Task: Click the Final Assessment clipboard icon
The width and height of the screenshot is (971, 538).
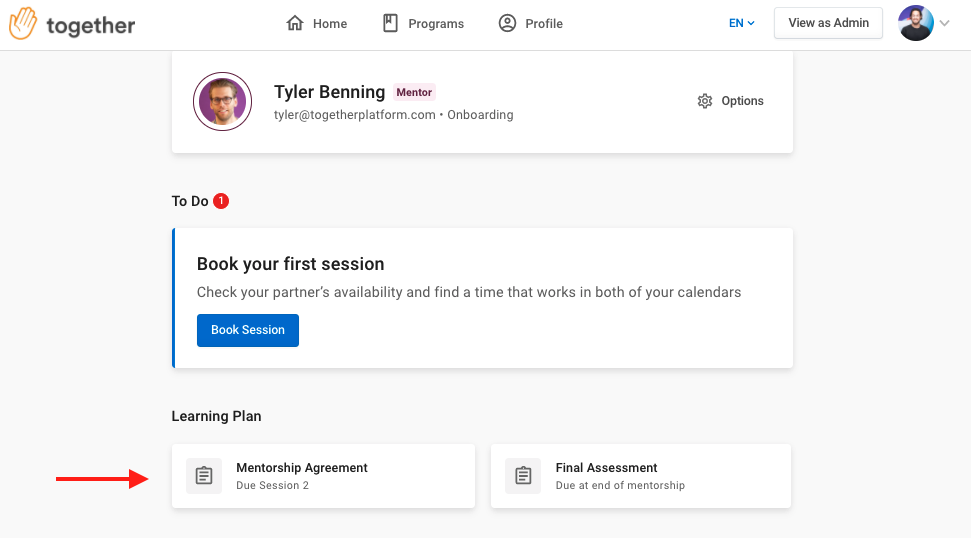Action: 523,475
